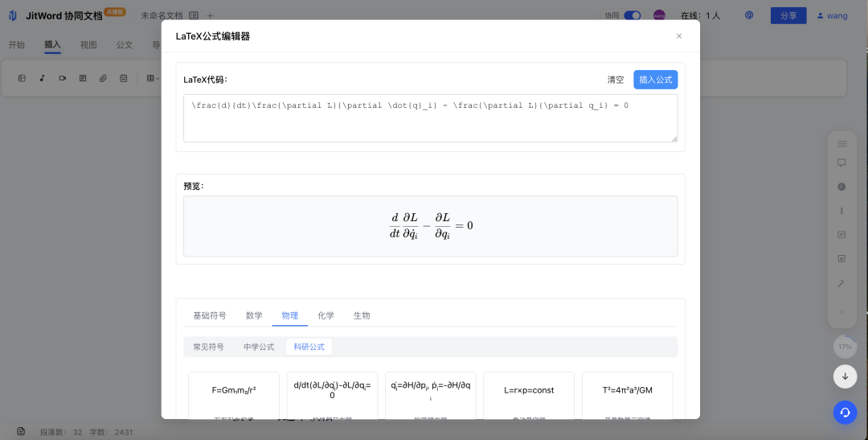This screenshot has height=440, width=868.
Task: Switch to the 基础符号 tab
Action: 209,315
